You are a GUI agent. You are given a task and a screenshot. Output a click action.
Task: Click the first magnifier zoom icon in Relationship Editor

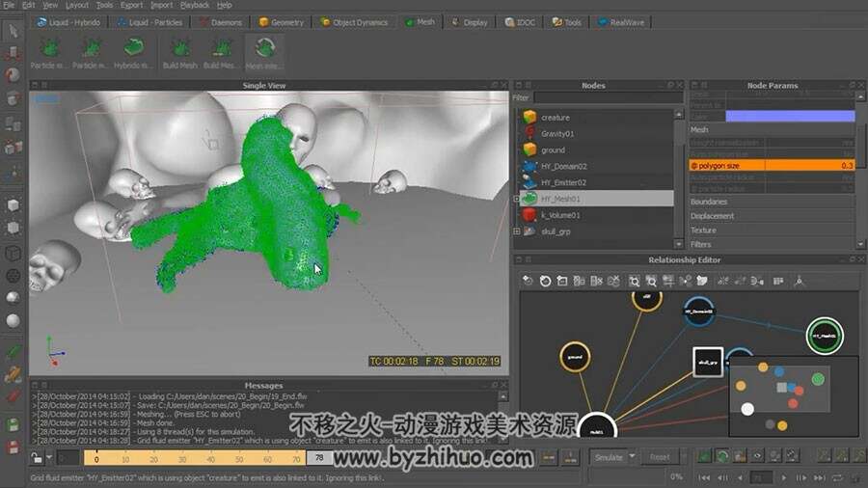(634, 281)
